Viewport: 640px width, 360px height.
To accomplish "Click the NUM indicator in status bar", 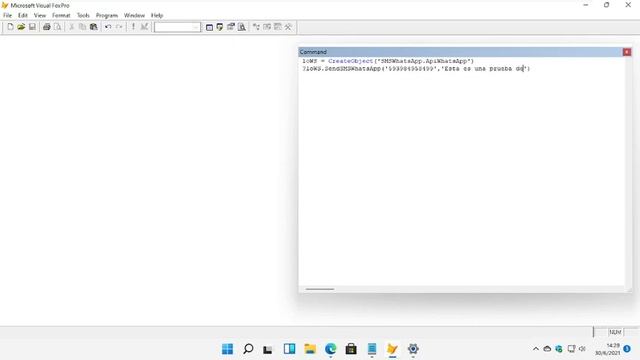I will (615, 332).
